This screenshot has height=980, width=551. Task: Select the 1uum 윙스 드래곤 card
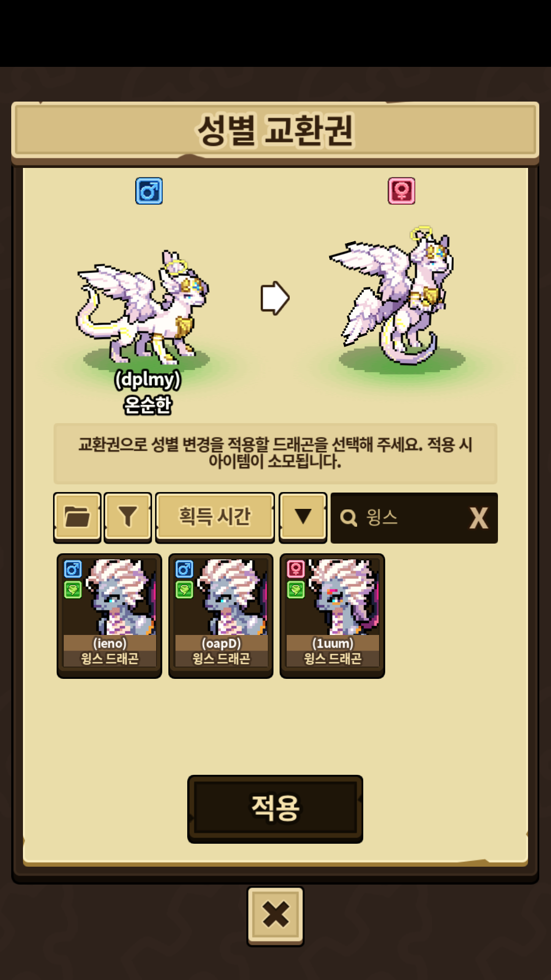click(x=332, y=616)
